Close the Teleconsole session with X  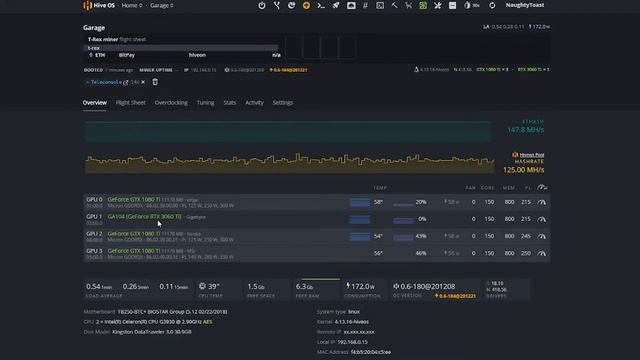click(143, 82)
